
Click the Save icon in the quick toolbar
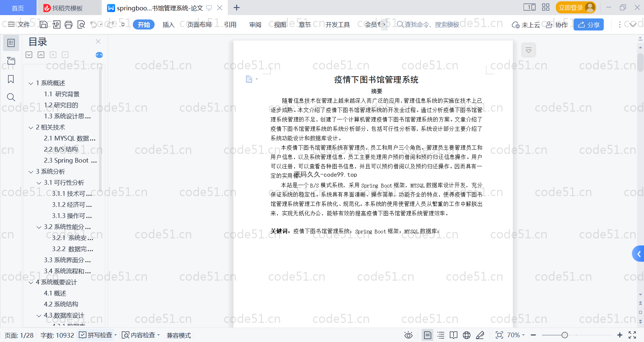pyautogui.click(x=44, y=24)
